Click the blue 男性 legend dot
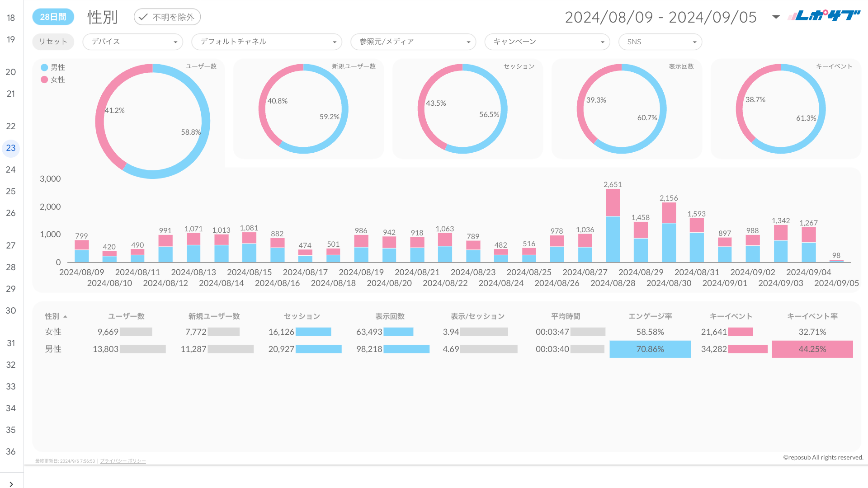This screenshot has width=868, height=488. pyautogui.click(x=44, y=67)
